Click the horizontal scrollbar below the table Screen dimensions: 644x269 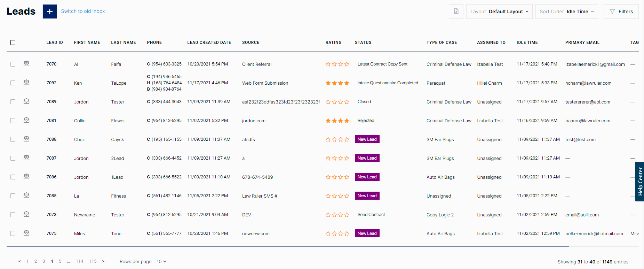click(288, 247)
